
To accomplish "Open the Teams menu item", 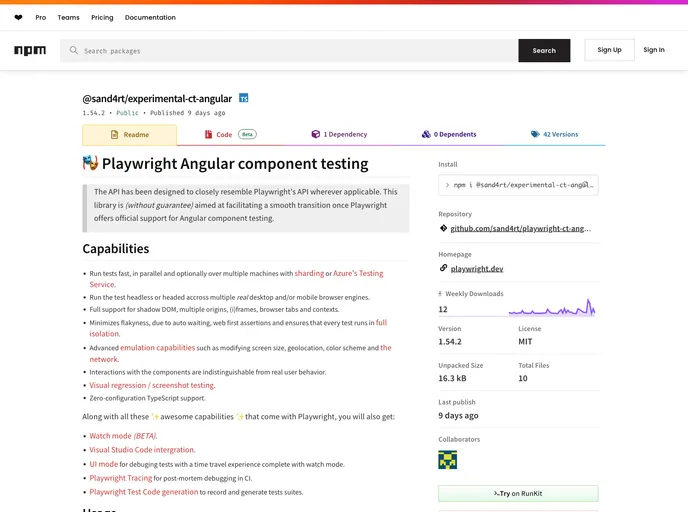I will (68, 18).
